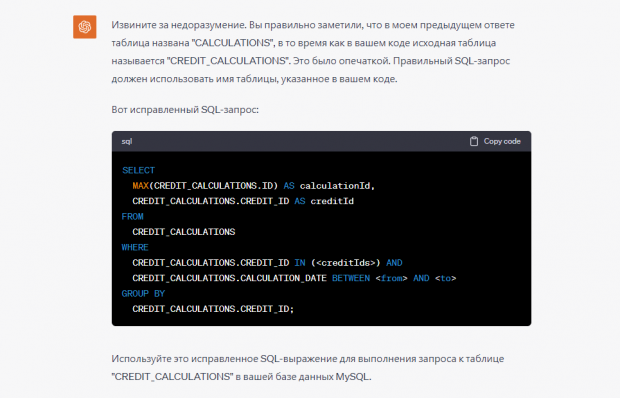Click the <to> placeholder in code

tap(446, 278)
